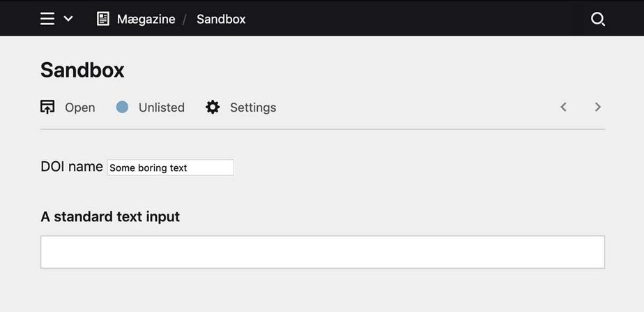Click the Open window icon
Screen dimensions: 644x312
click(47, 107)
